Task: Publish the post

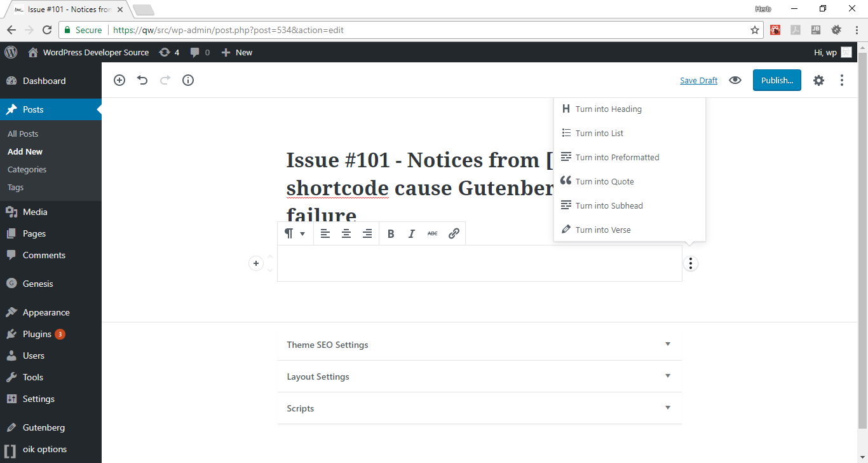Action: [x=776, y=80]
